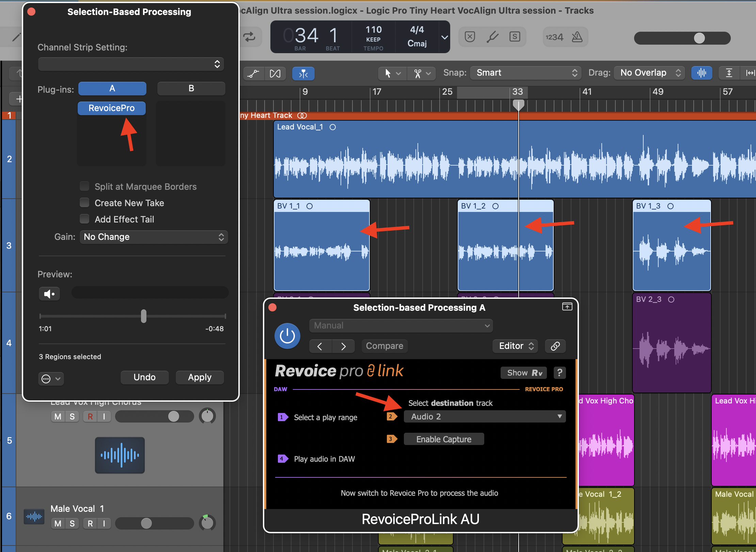Open the Revoice Pro help question mark
The height and width of the screenshot is (552, 756).
tap(560, 372)
